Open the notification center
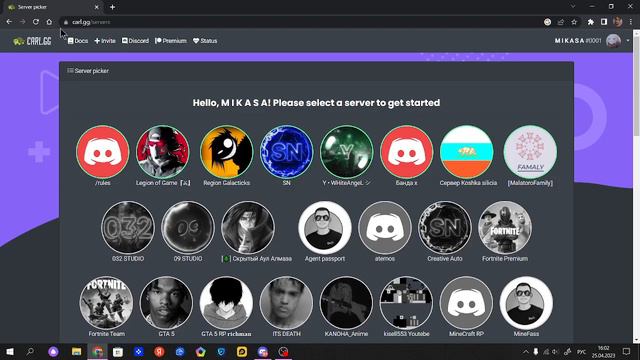The image size is (640, 360). [627, 351]
